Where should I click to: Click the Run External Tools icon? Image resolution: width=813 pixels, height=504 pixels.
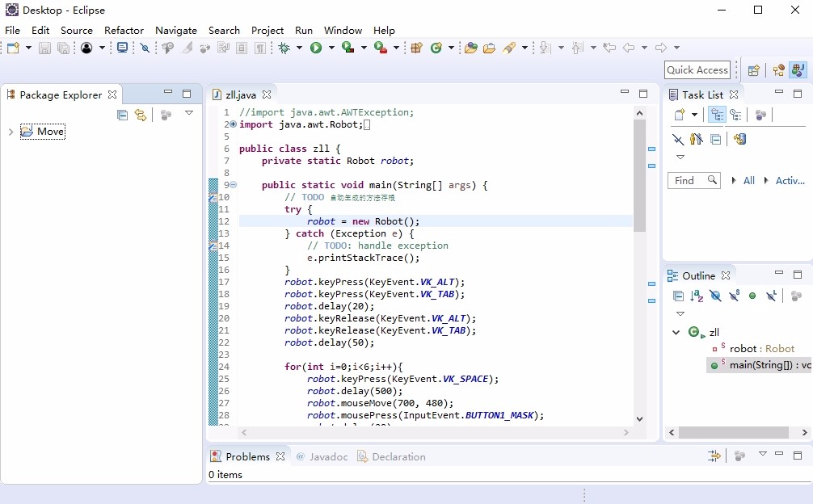[x=381, y=48]
